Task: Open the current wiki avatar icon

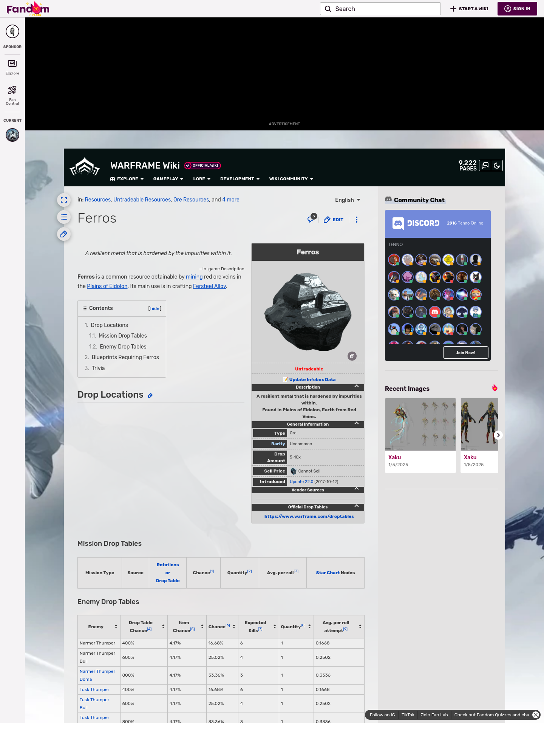Action: coord(12,135)
